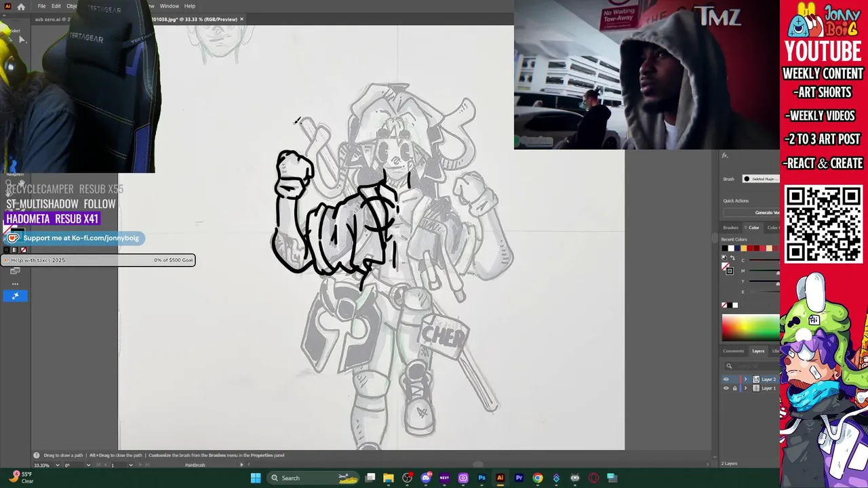Toggle the lock on Layer 1
The width and height of the screenshot is (868, 488).
coord(734,388)
